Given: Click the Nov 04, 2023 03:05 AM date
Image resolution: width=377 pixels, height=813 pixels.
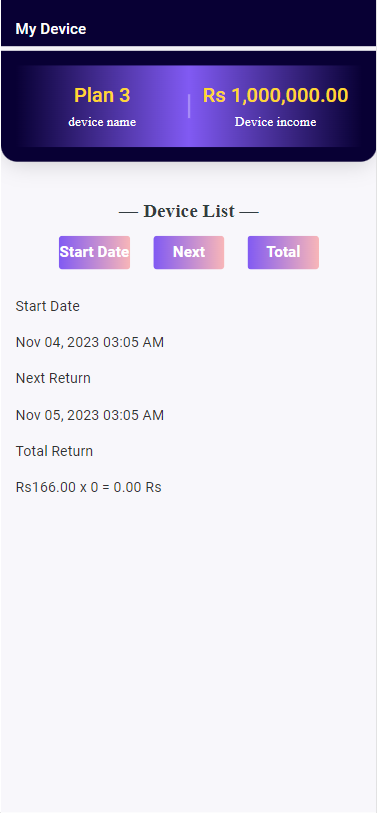Looking at the screenshot, I should pos(90,343).
